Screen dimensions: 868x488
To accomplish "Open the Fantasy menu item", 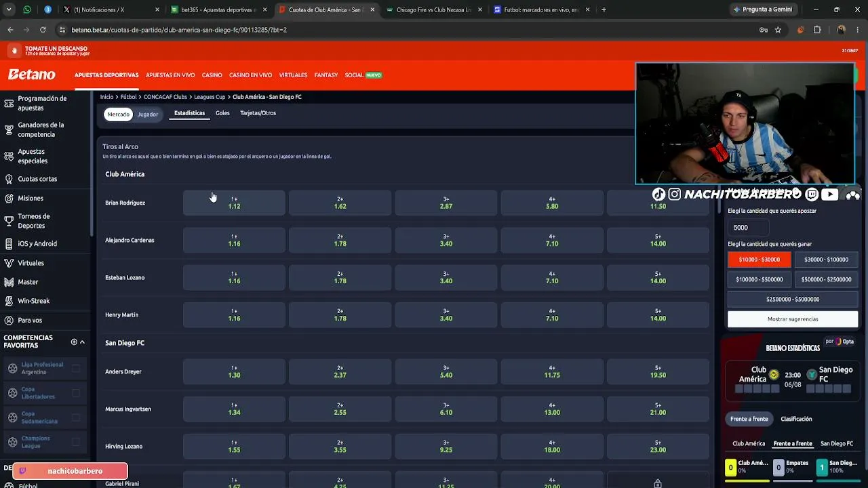I will tap(326, 75).
